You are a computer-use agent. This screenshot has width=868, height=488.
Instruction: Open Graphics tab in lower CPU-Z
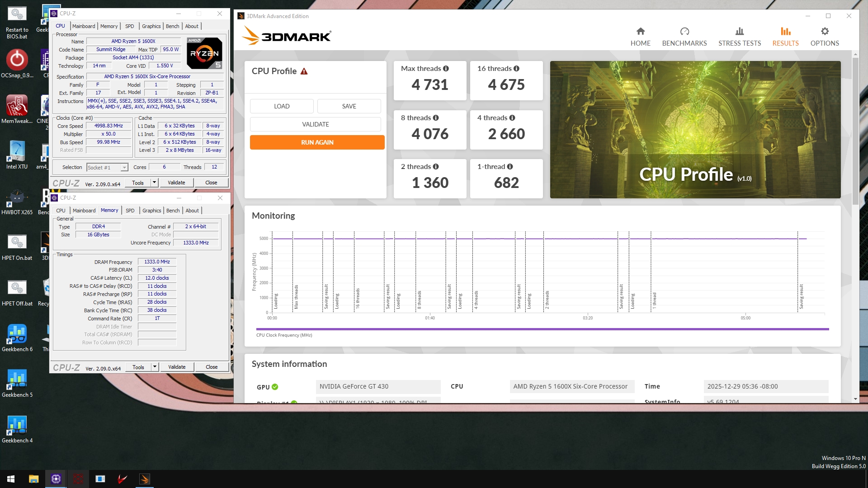point(151,211)
